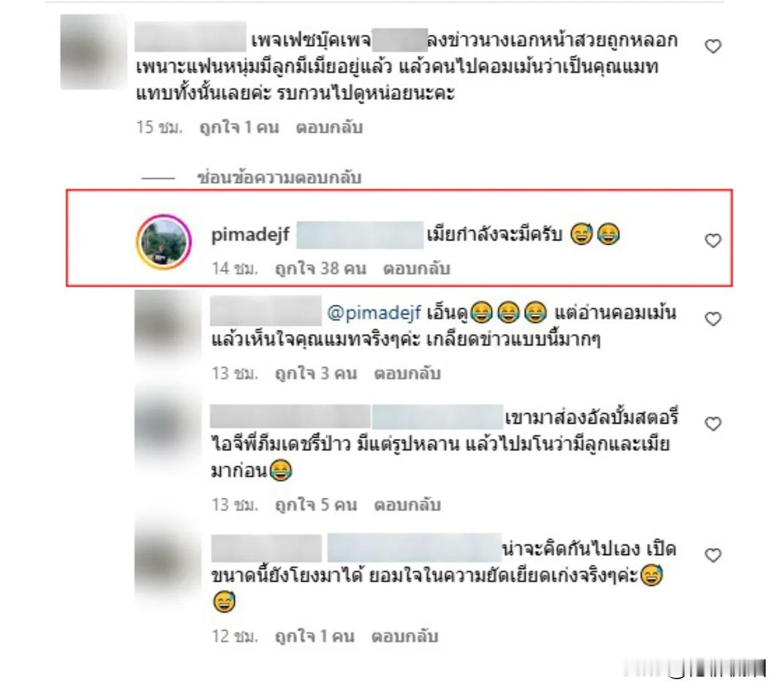Viewport: 784px width, 695px height.
Task: View likes ถูกใจ 38 คน
Action: point(320,268)
